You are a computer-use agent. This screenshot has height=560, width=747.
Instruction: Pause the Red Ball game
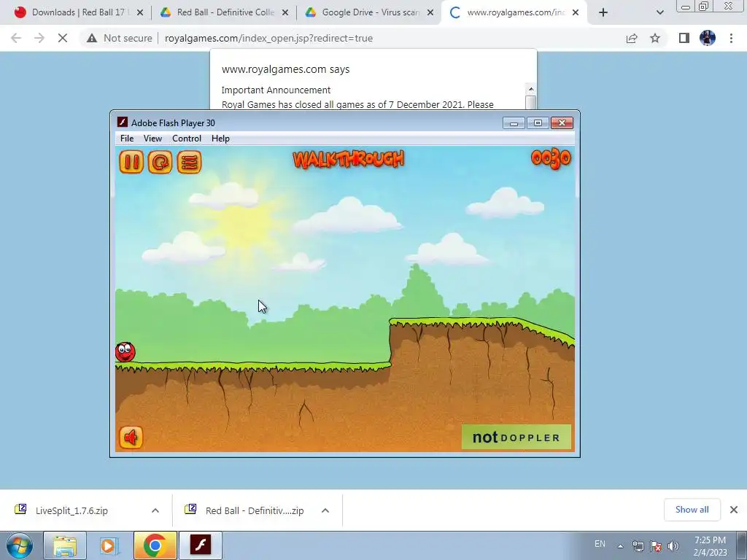(x=131, y=162)
